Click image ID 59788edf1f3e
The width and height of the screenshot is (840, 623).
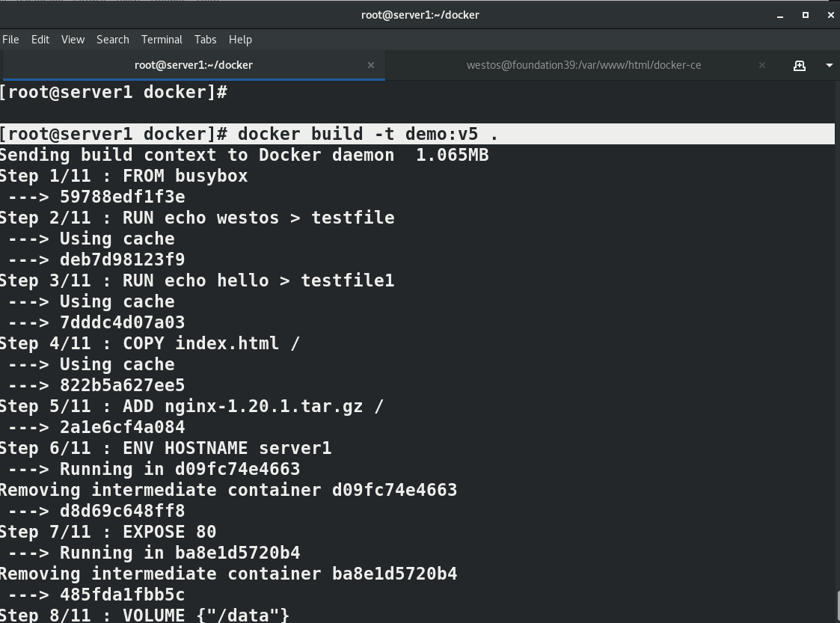pos(122,197)
